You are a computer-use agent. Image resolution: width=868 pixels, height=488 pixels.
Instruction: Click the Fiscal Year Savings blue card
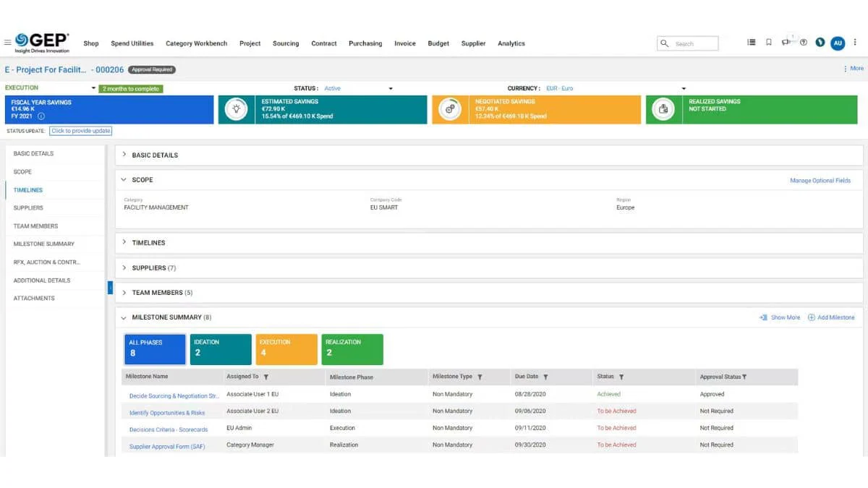point(109,109)
